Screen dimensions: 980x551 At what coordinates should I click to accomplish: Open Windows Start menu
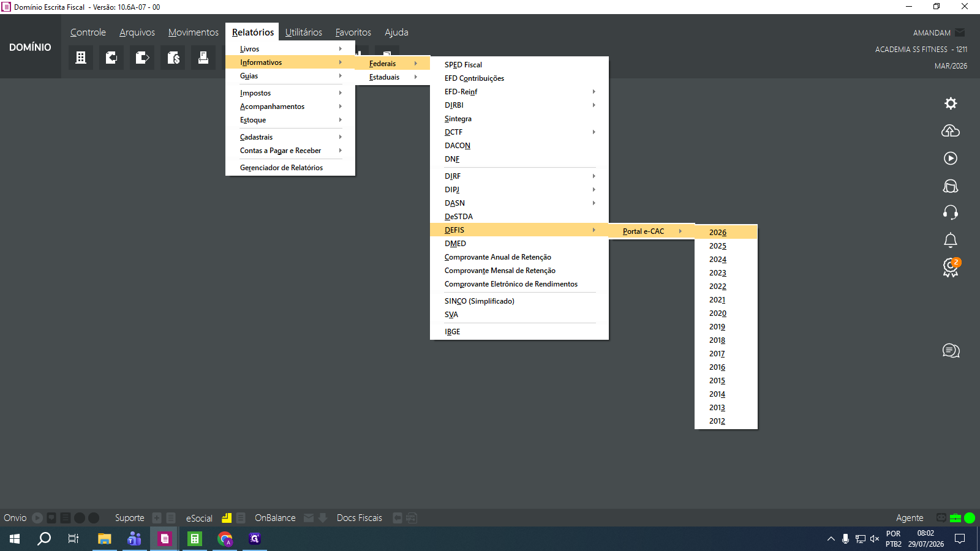click(15, 539)
